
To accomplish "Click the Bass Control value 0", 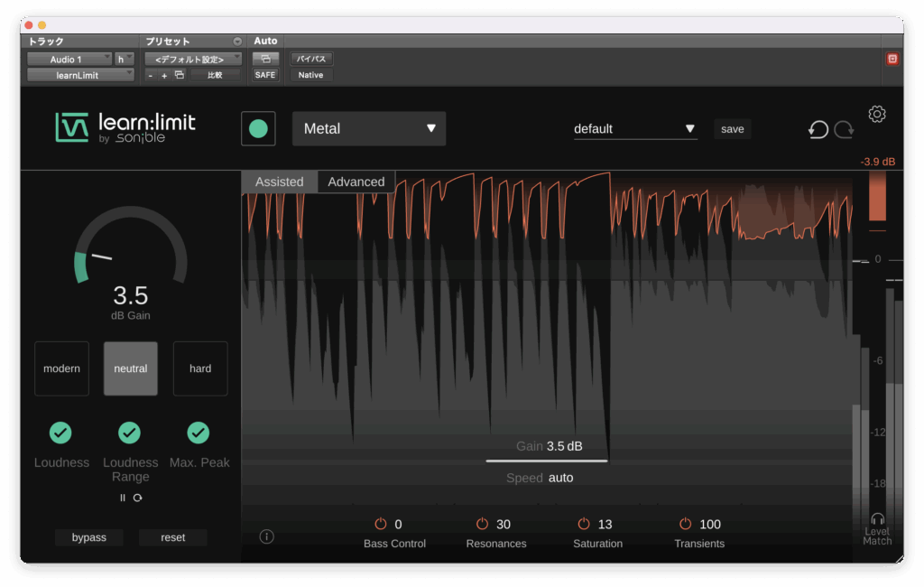I will (x=398, y=525).
